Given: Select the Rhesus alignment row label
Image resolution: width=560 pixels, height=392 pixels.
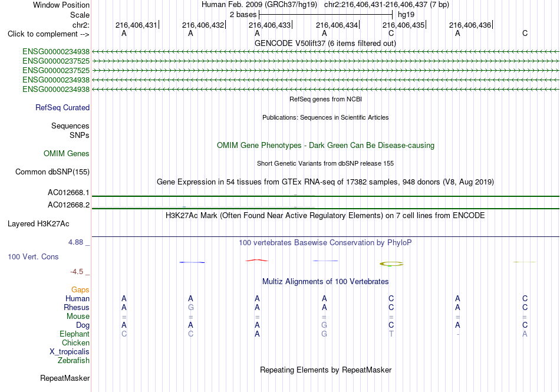Looking at the screenshot, I should click(77, 307).
